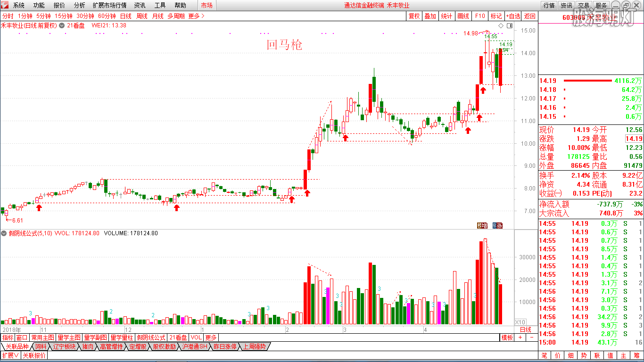
Task: Open the 系统 menu
Action: [x=19, y=5]
